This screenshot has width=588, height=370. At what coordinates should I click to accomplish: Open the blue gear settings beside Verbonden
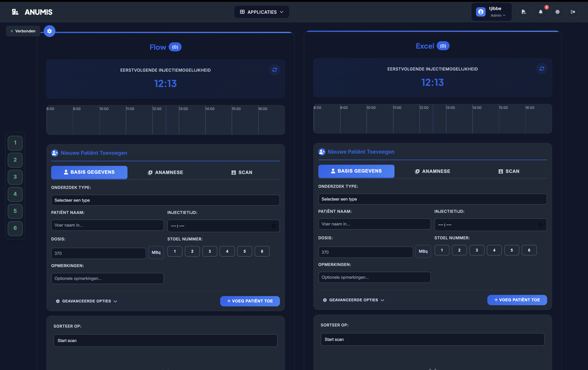pyautogui.click(x=50, y=31)
